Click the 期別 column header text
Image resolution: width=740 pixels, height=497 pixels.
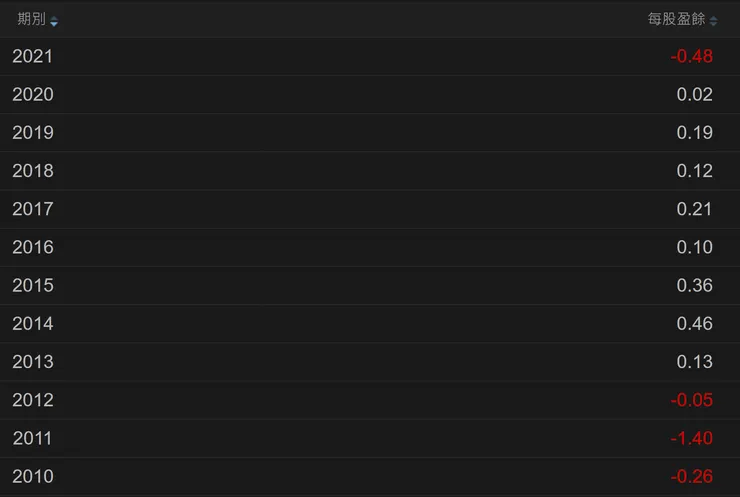point(31,20)
